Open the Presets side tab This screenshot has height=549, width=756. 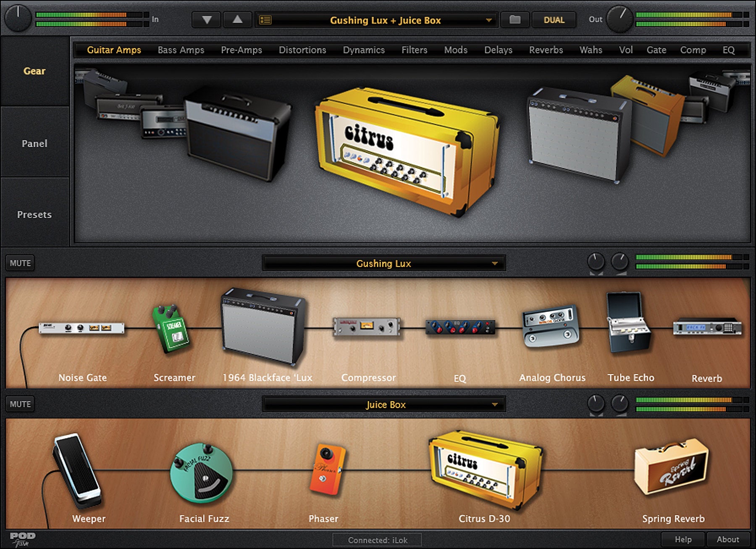click(34, 214)
